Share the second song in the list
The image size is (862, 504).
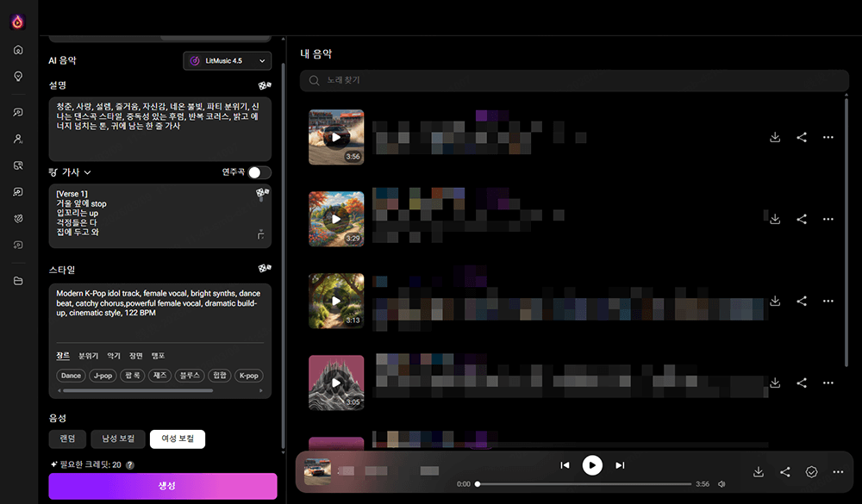pos(802,219)
